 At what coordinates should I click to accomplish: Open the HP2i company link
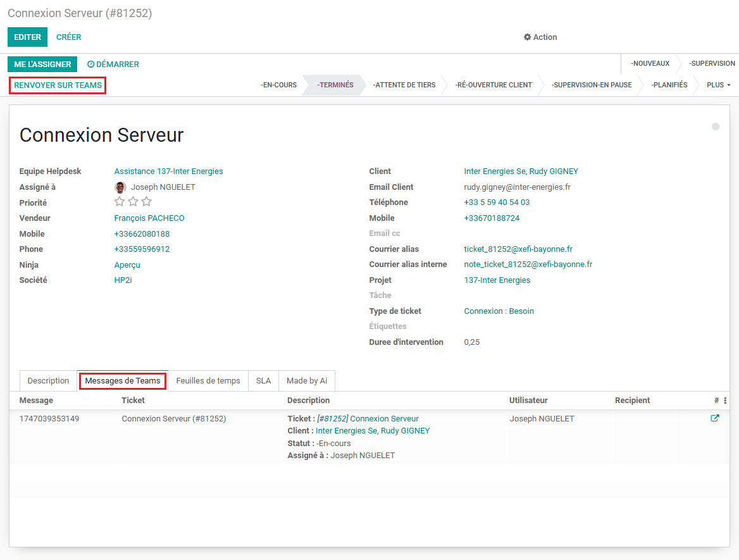(x=123, y=280)
